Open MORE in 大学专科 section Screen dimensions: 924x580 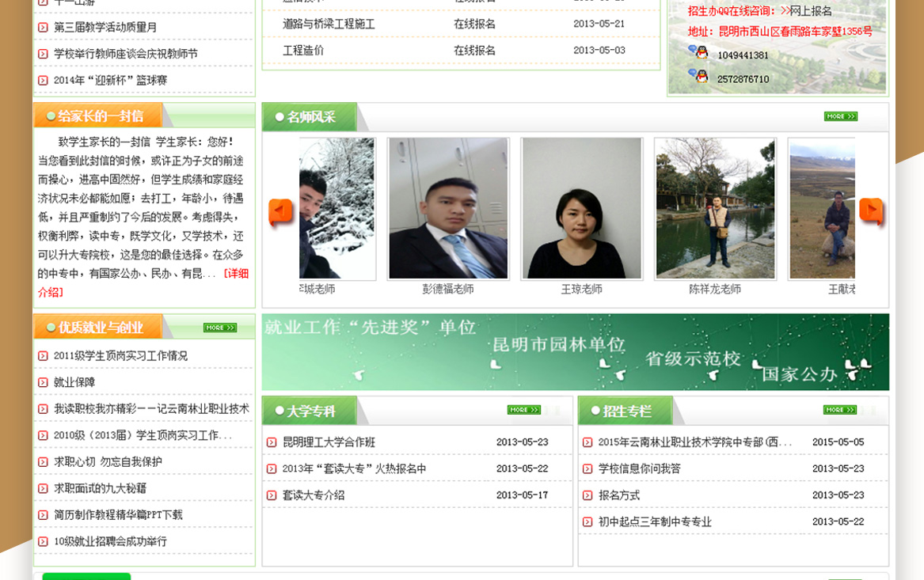tap(523, 410)
